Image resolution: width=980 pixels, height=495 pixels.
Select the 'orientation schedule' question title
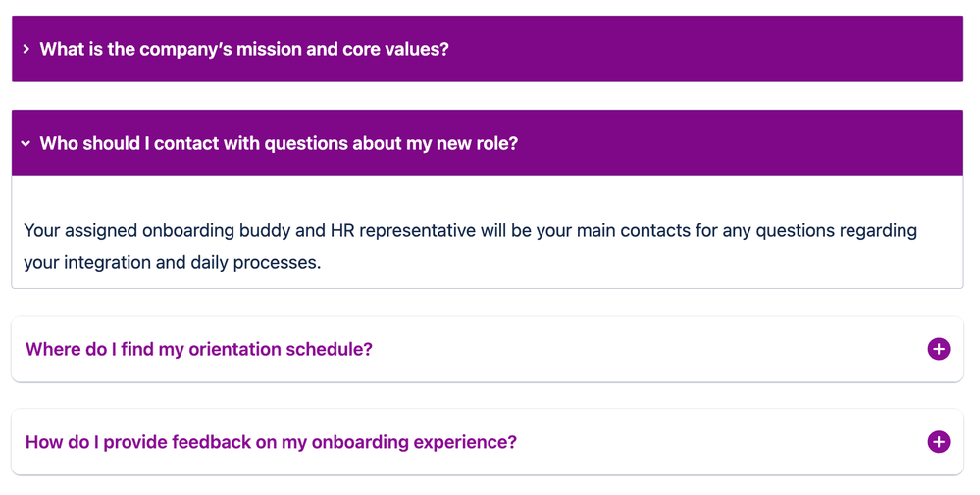[198, 349]
